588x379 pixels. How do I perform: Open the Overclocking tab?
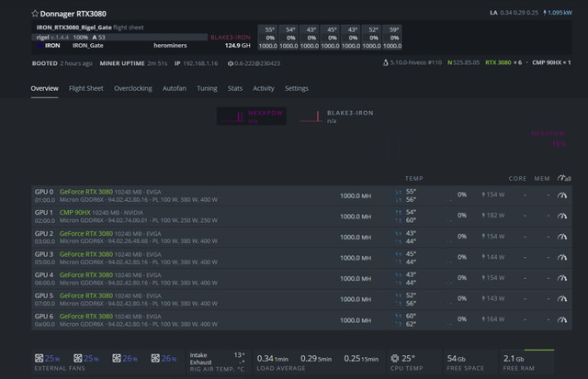coord(133,88)
